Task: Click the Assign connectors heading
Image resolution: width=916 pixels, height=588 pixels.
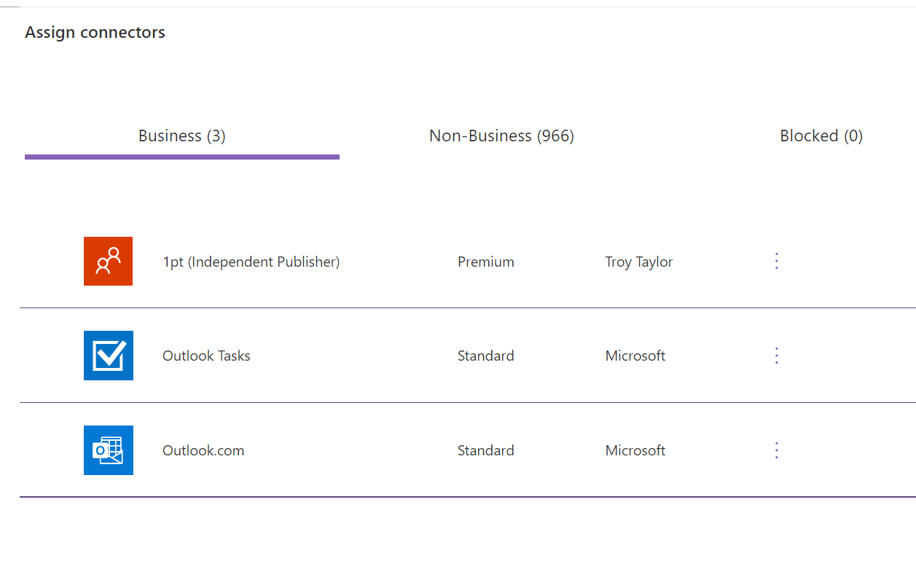Action: 95,32
